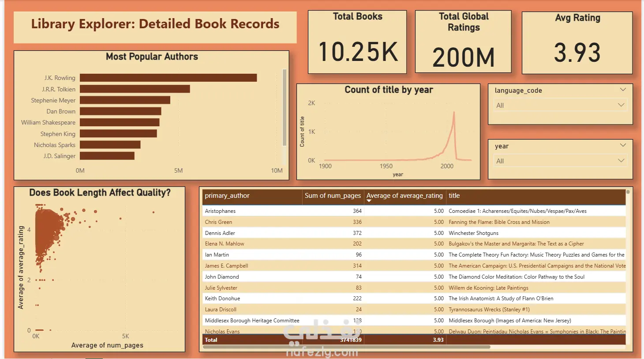Click the sort arrow under Average of average_rating
Viewport: 644px width, 359px height.
(369, 201)
